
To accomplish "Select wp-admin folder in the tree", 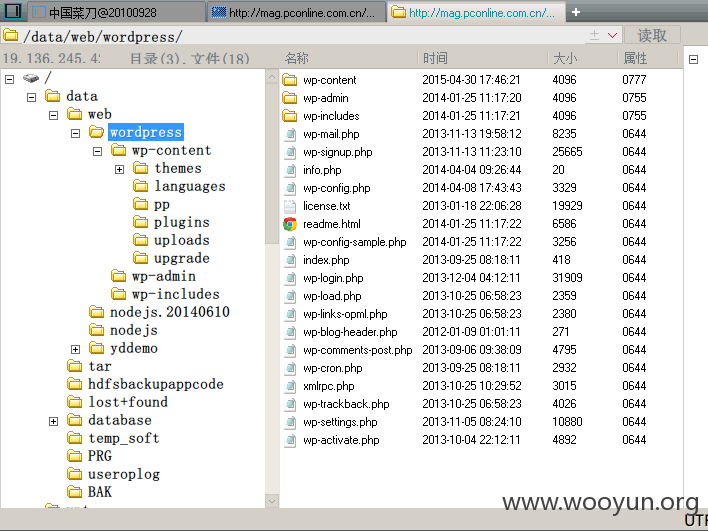I will click(x=163, y=276).
